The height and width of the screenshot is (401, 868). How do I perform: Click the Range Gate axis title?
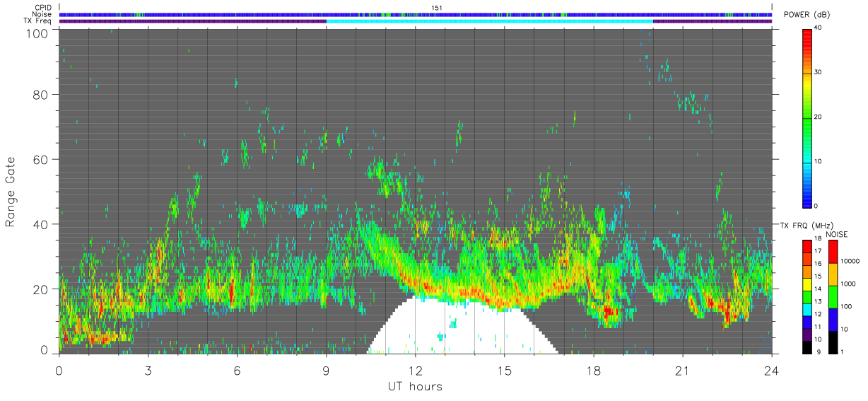click(x=10, y=192)
